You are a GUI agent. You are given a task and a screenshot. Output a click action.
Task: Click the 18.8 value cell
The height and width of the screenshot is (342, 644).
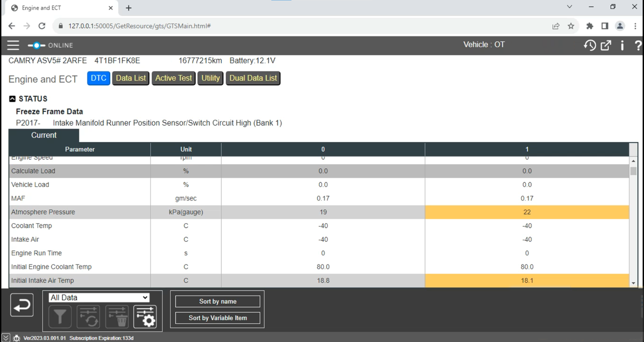pos(323,281)
